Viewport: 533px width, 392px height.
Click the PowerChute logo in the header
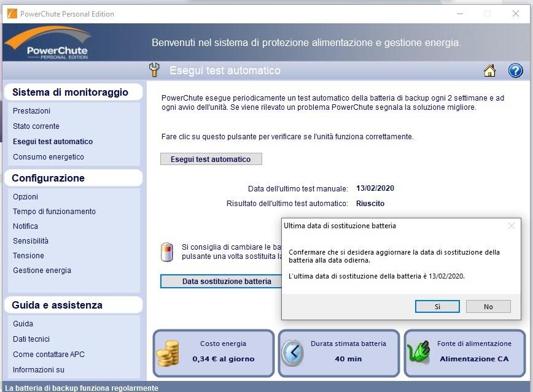tap(49, 43)
